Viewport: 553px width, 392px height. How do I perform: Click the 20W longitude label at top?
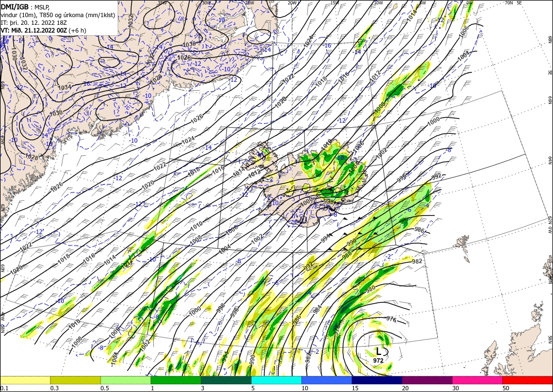[x=291, y=2]
